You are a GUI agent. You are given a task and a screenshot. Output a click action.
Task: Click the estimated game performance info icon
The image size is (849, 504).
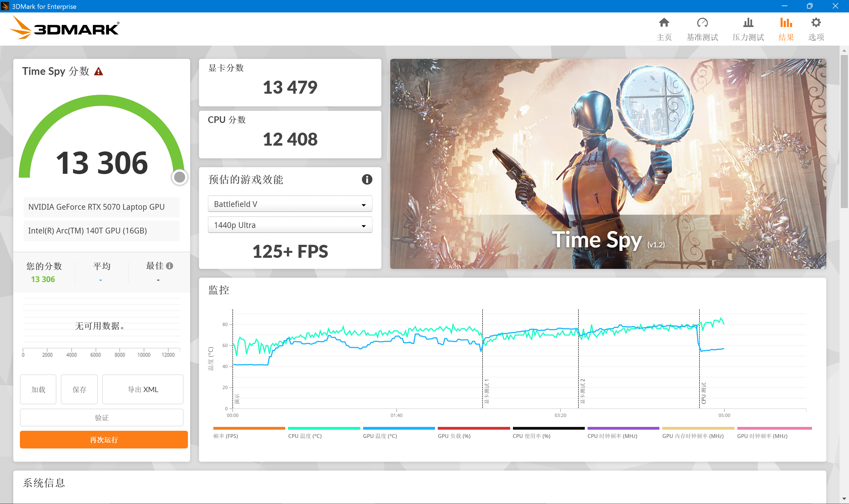coord(367,179)
